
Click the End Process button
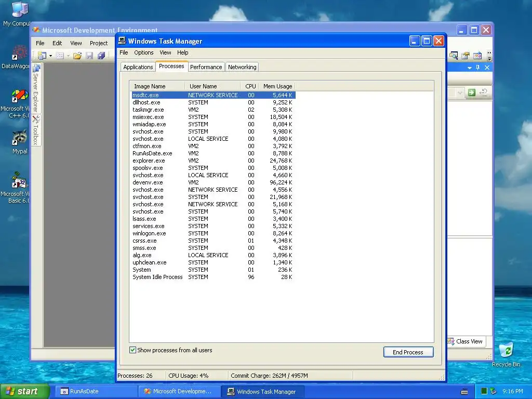click(408, 352)
